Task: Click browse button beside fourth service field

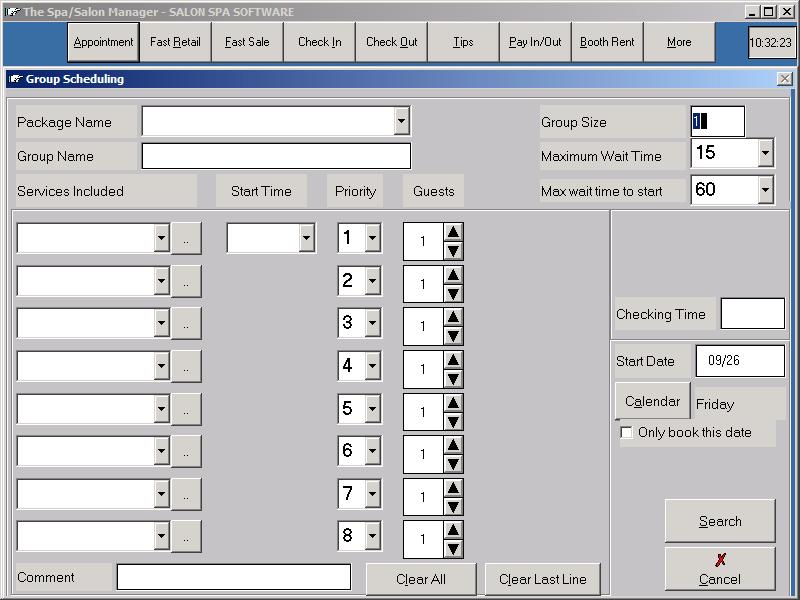Action: 186,366
